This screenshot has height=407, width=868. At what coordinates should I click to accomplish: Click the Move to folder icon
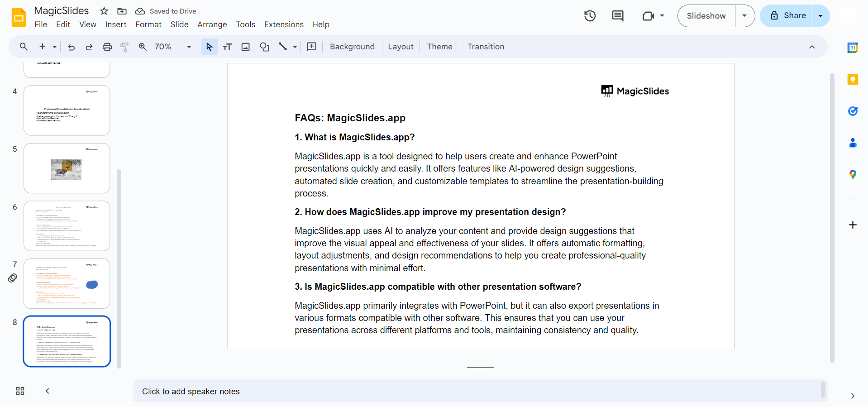point(122,11)
